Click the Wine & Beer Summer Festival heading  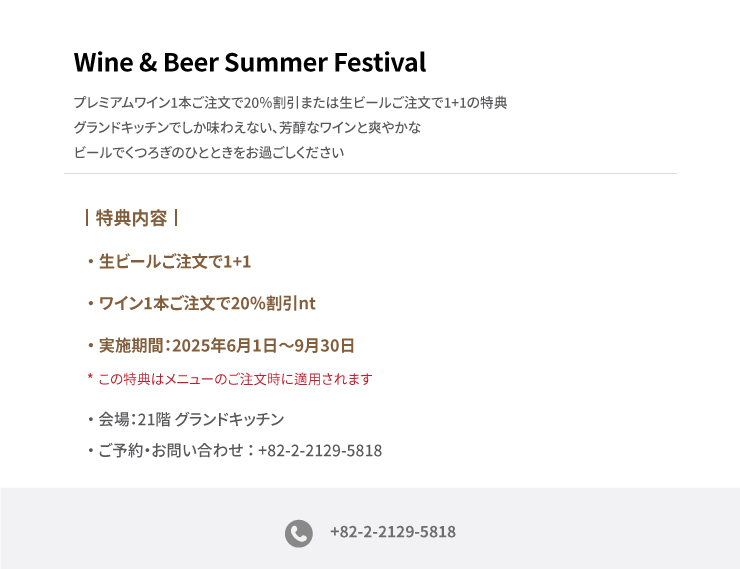250,62
